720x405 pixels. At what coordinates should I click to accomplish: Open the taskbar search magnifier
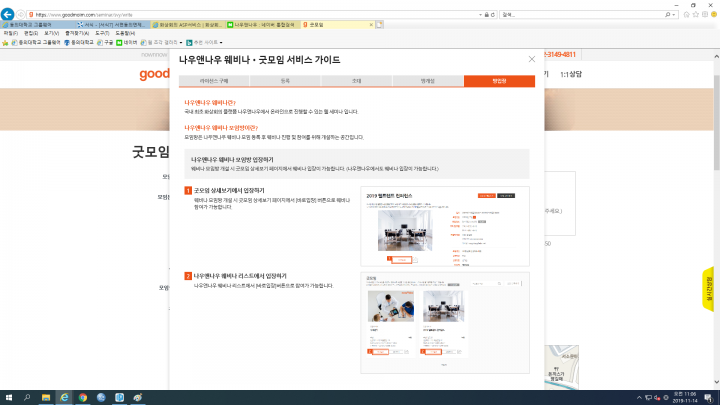pyautogui.click(x=27, y=398)
